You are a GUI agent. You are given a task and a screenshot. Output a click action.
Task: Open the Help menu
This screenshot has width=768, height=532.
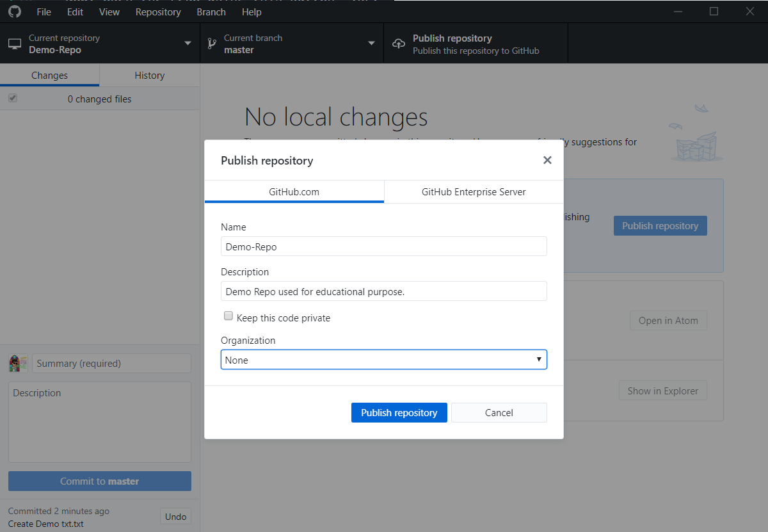tap(252, 12)
